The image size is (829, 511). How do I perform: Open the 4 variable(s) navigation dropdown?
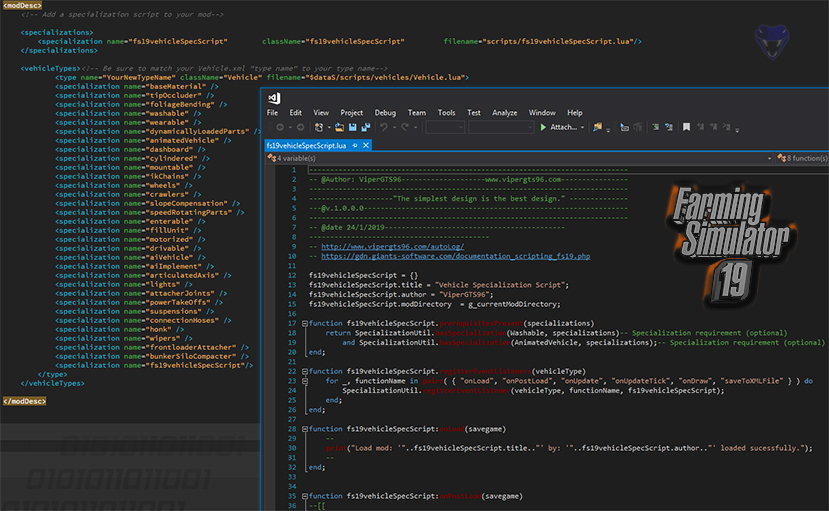click(519, 158)
